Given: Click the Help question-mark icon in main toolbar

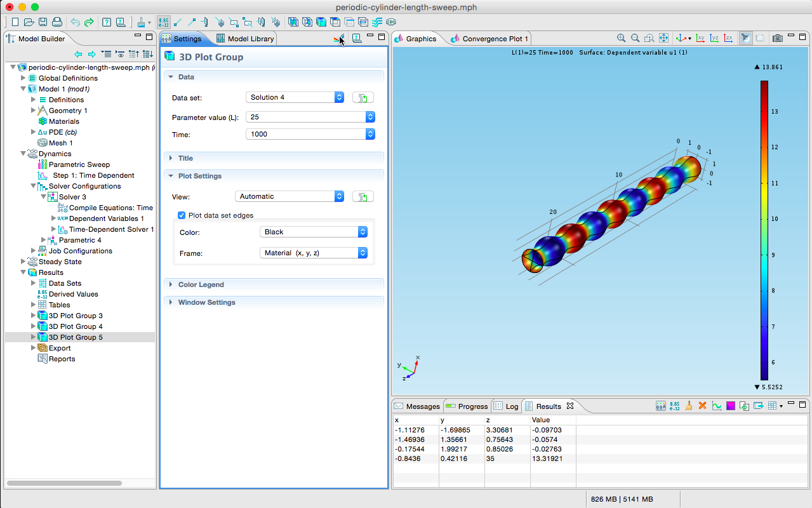Looking at the screenshot, I should coord(107,22).
